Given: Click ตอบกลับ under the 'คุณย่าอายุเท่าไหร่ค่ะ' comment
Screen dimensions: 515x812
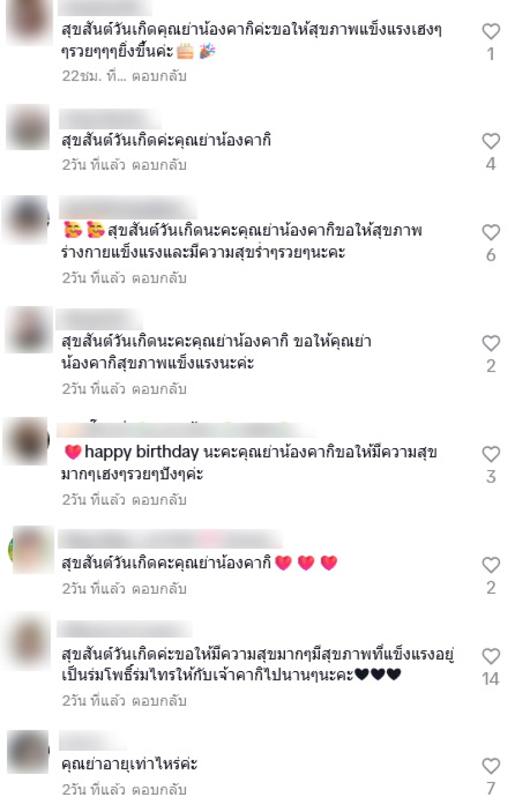Looking at the screenshot, I should pos(159,789).
